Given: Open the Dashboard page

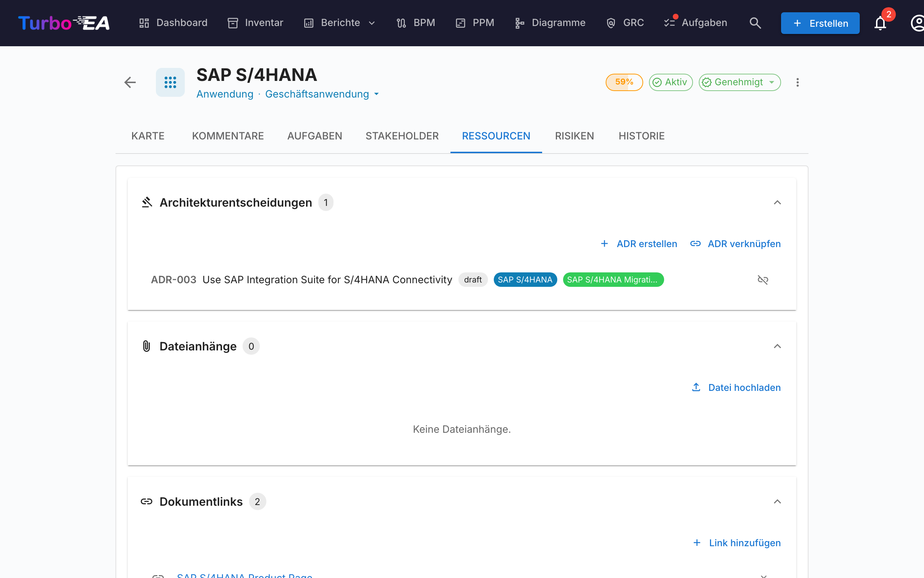Looking at the screenshot, I should pos(173,23).
